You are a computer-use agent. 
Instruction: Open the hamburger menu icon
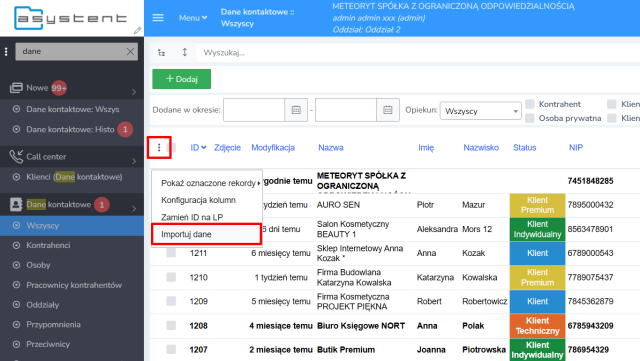[158, 18]
